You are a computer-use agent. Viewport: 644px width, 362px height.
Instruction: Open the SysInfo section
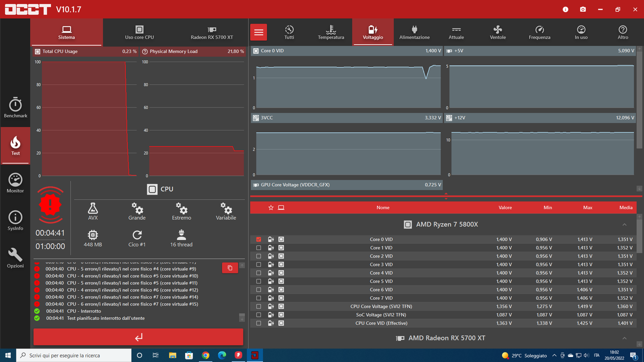point(15,221)
